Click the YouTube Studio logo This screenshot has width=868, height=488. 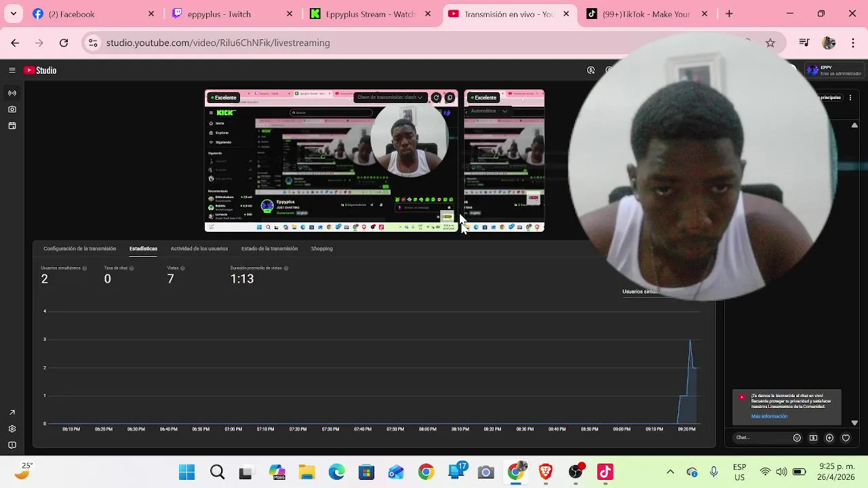[x=40, y=70]
